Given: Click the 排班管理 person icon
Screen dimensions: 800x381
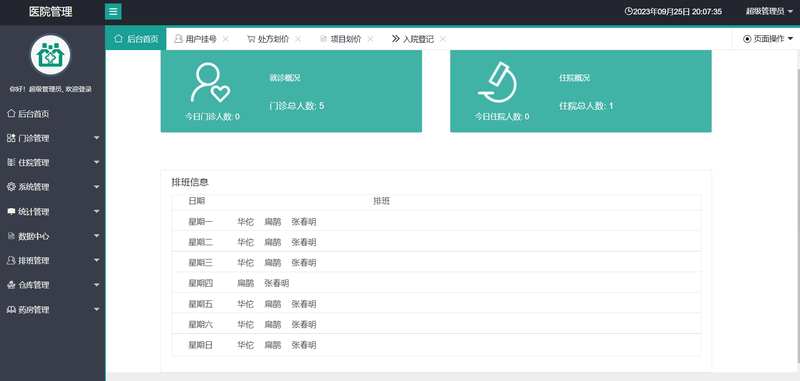Looking at the screenshot, I should pos(11,260).
